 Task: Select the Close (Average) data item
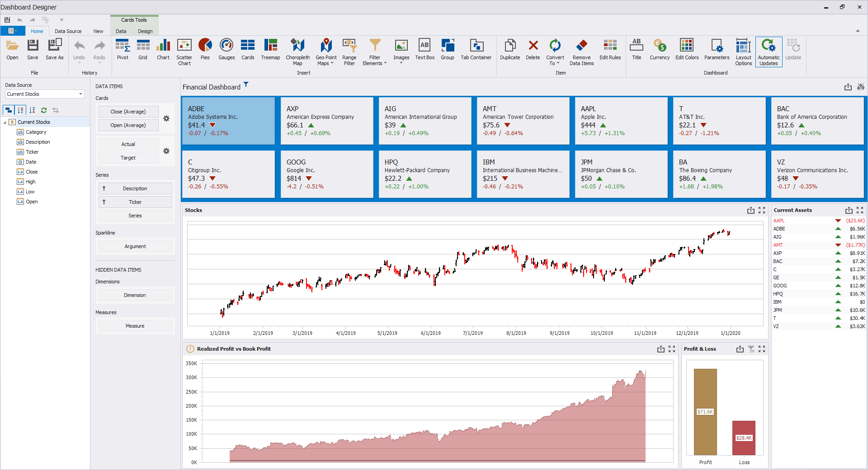pos(128,112)
